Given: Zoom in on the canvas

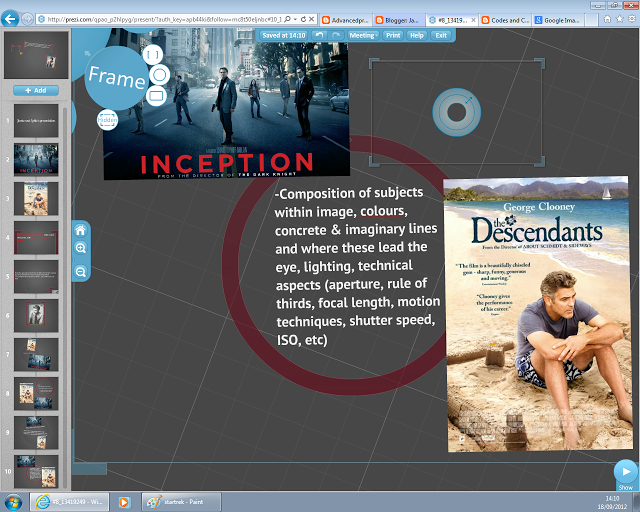Looking at the screenshot, I should point(81,248).
